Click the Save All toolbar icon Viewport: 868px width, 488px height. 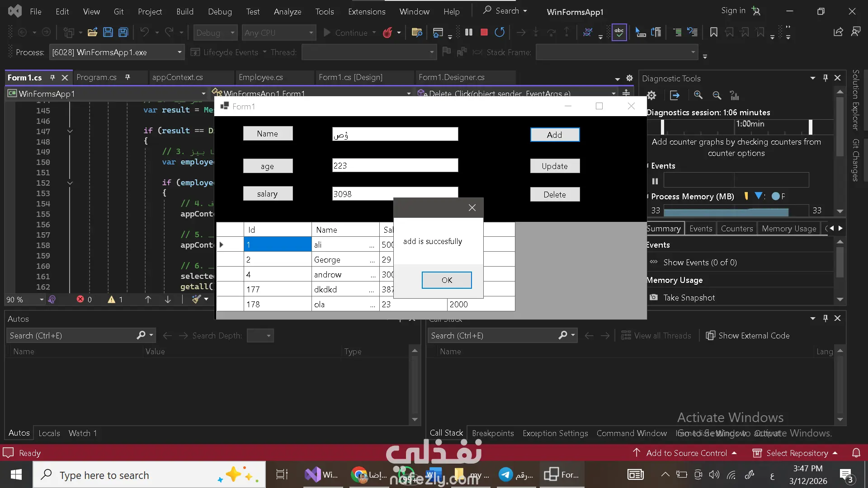(x=123, y=32)
